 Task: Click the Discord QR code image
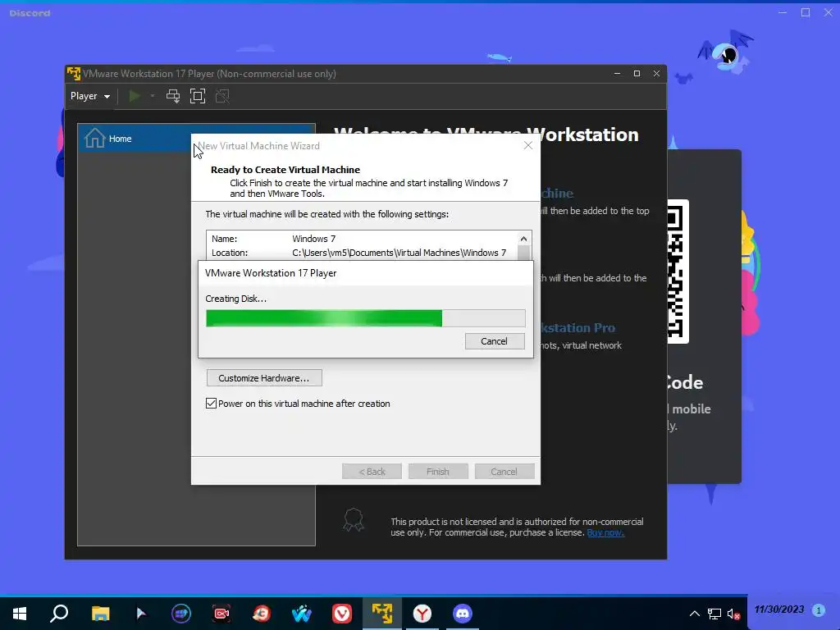point(678,271)
